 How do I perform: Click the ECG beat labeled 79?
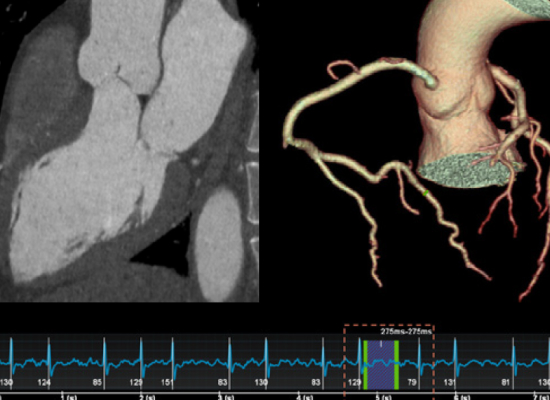coord(412,382)
